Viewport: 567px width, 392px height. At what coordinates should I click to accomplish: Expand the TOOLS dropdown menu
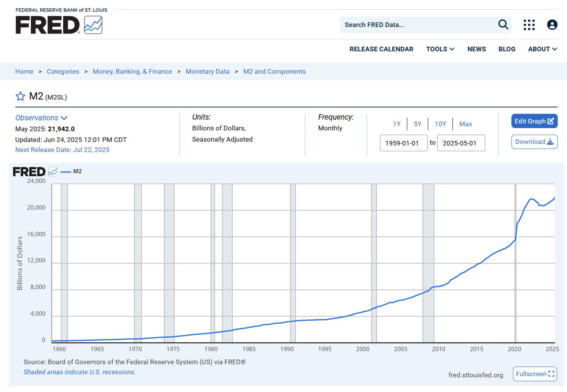point(440,49)
